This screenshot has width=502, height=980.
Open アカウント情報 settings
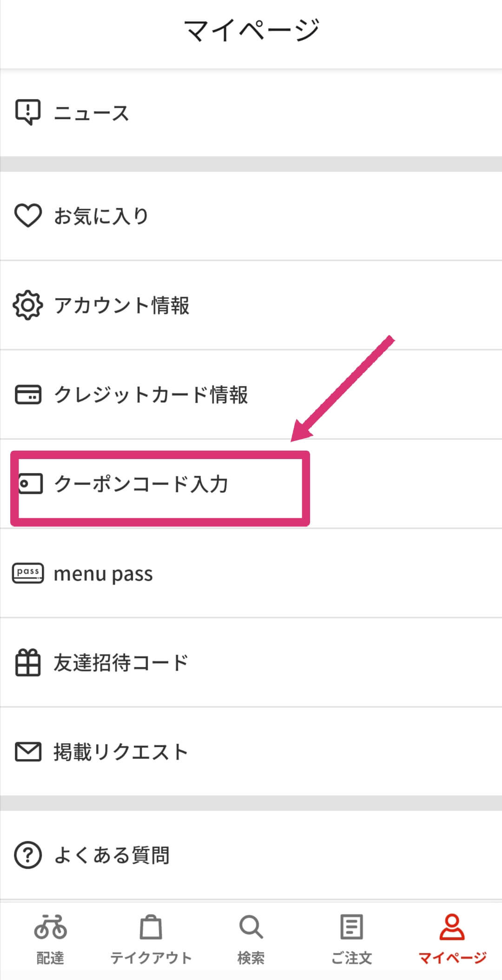tap(251, 305)
